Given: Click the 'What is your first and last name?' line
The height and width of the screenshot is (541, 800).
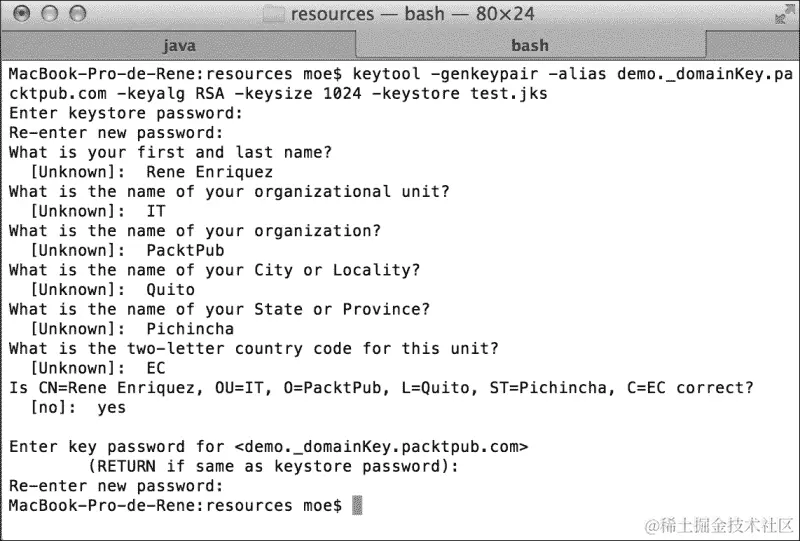Looking at the screenshot, I should coord(170,153).
